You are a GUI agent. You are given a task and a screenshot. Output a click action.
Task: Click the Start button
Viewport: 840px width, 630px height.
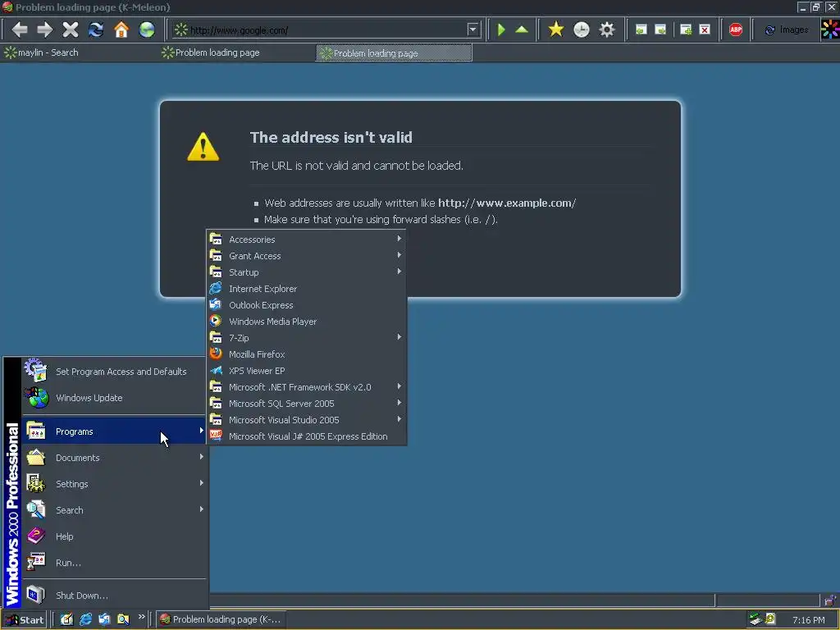[x=25, y=620]
